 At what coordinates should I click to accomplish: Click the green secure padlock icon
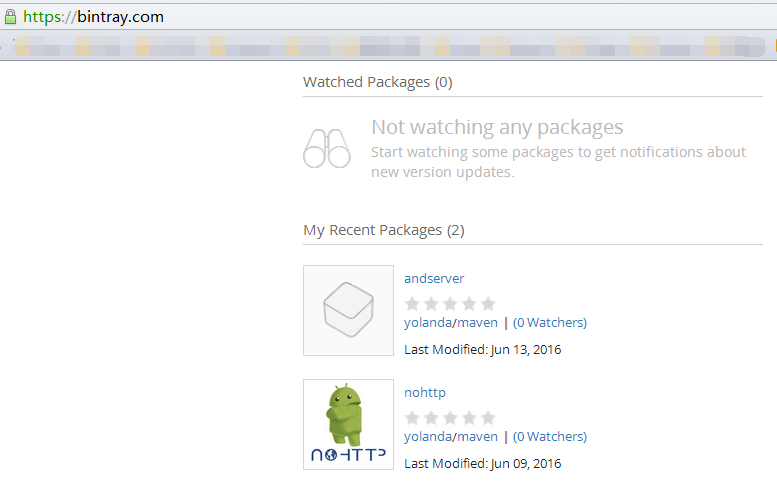click(x=11, y=16)
